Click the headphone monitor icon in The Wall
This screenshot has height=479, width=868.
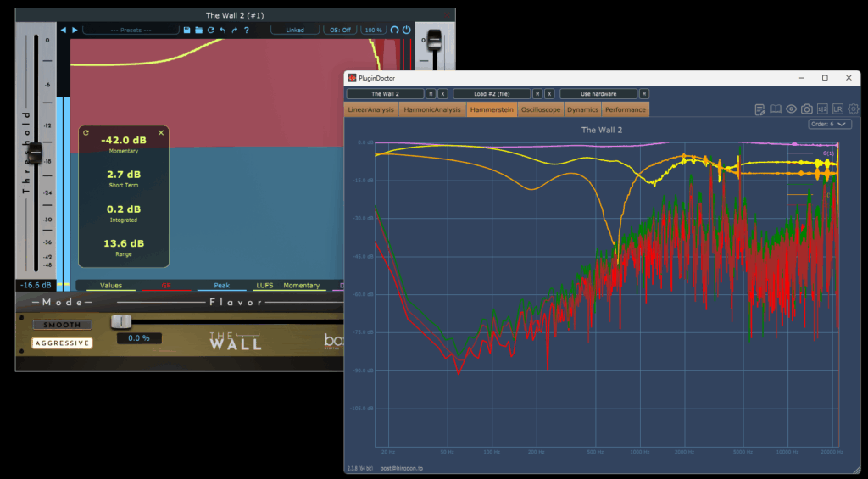pyautogui.click(x=394, y=30)
